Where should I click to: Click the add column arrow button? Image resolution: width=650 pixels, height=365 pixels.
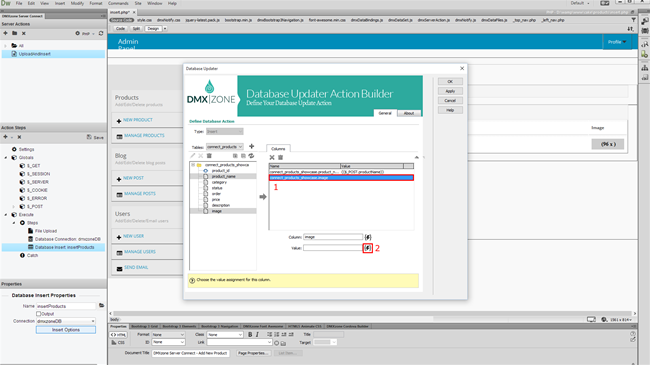pyautogui.click(x=263, y=197)
